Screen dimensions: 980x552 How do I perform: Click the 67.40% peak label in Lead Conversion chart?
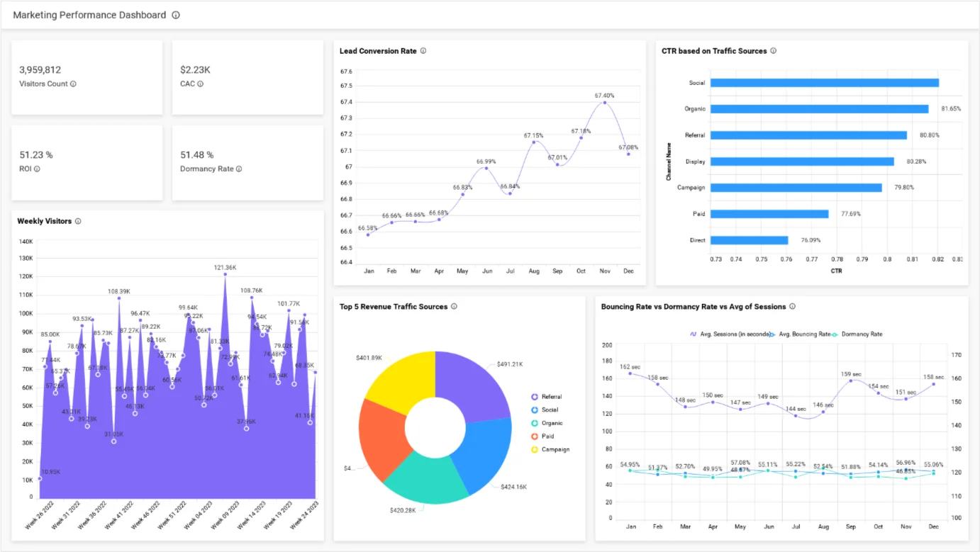604,96
